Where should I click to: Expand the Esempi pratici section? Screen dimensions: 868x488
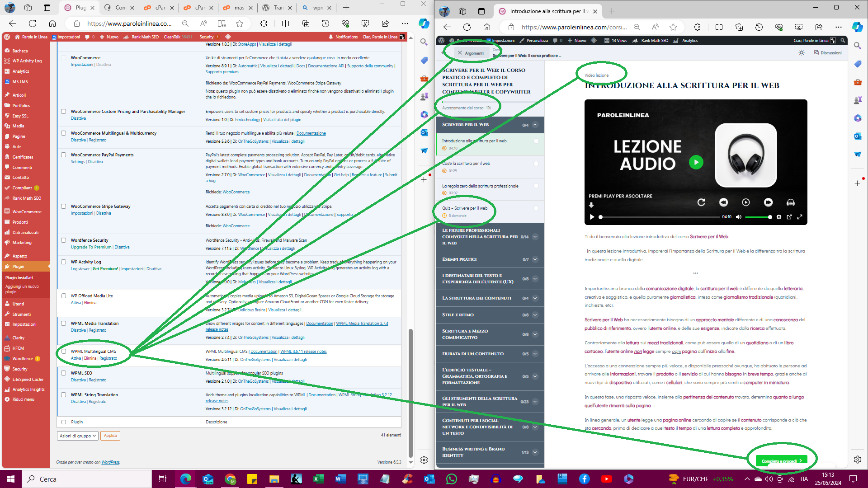coord(535,259)
